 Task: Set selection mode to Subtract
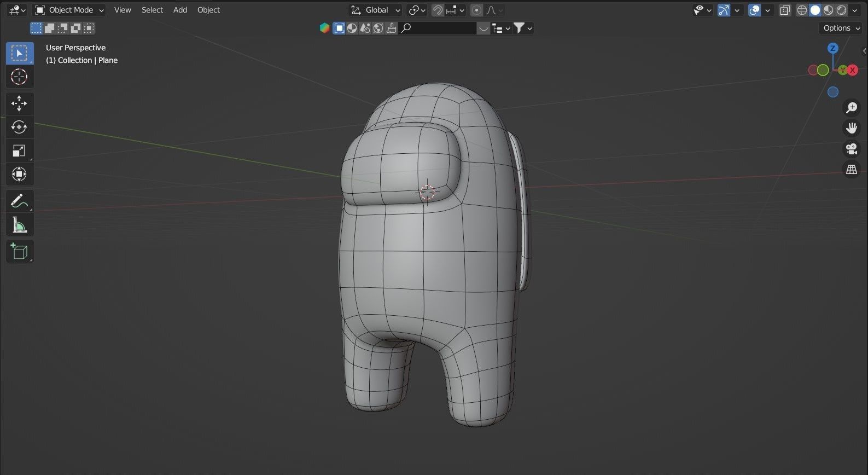point(62,28)
